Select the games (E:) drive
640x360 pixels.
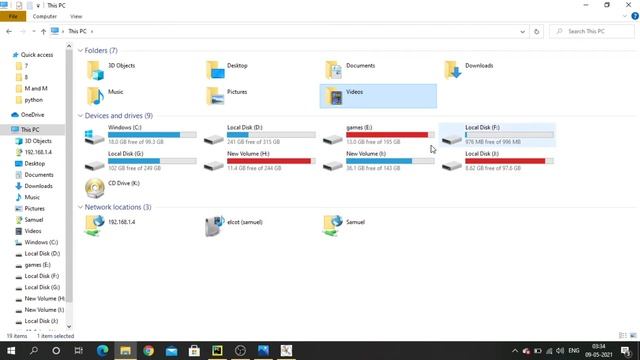click(378, 135)
